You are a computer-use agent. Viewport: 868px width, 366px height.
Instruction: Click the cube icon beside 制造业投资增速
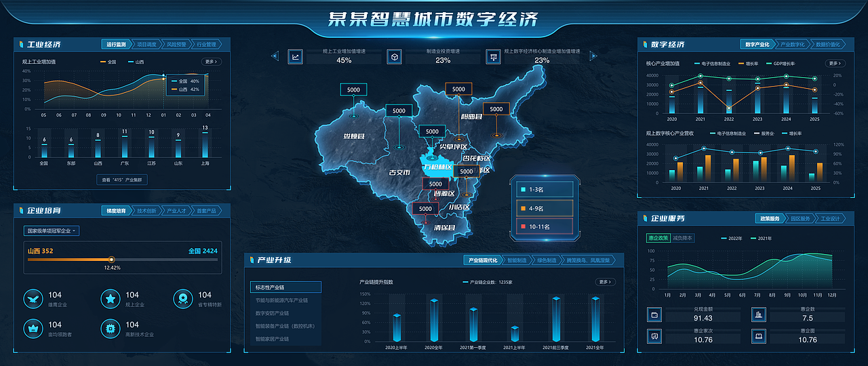pyautogui.click(x=394, y=56)
